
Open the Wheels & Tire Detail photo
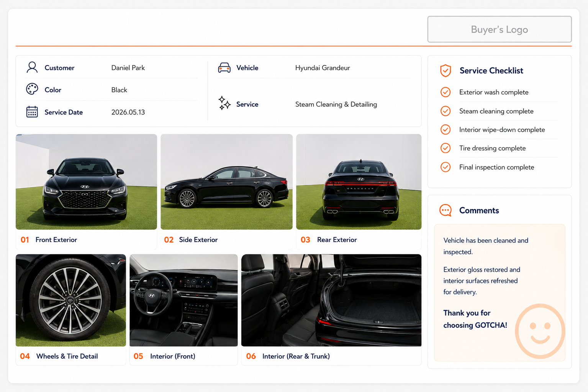[71, 300]
